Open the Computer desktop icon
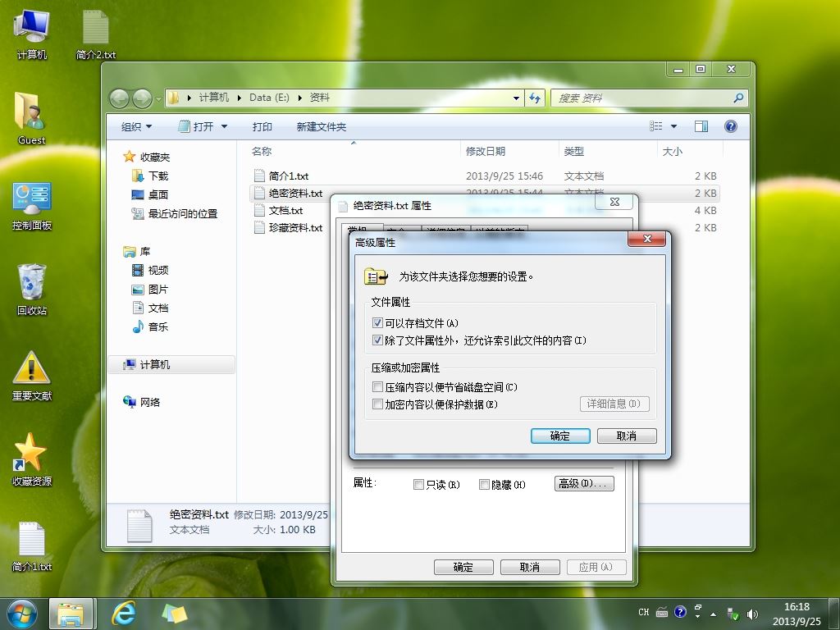840x630 pixels. click(32, 33)
